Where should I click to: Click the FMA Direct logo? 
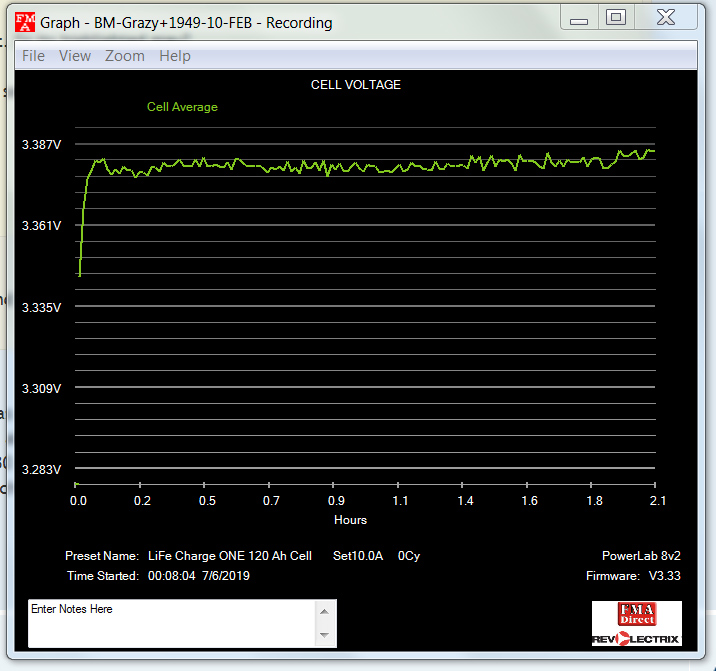coord(636,614)
